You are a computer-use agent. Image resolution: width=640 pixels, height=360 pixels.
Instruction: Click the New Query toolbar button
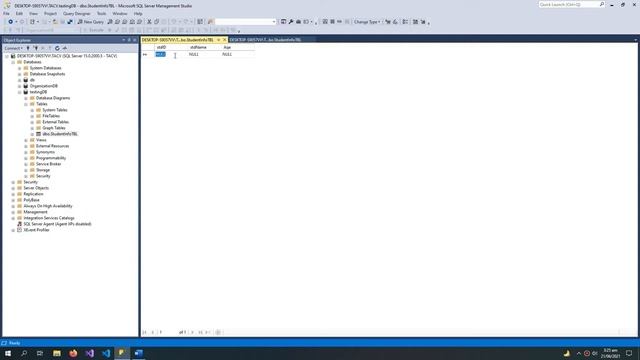coord(91,22)
